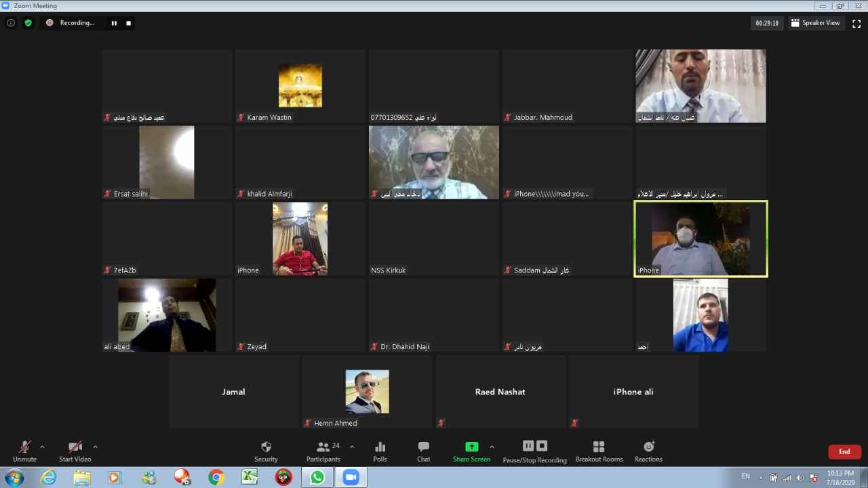This screenshot has width=868, height=488.
Task: Stop the recording using the top stop button
Action: click(x=128, y=23)
